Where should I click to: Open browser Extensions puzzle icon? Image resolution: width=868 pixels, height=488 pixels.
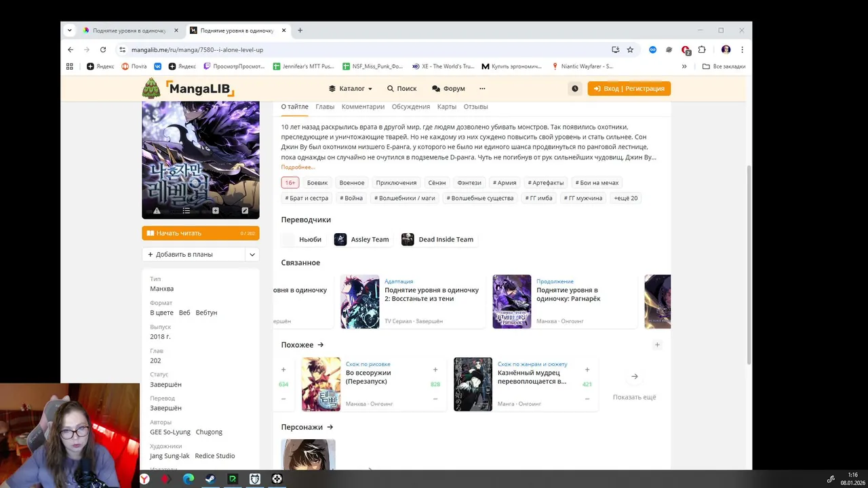tap(702, 49)
